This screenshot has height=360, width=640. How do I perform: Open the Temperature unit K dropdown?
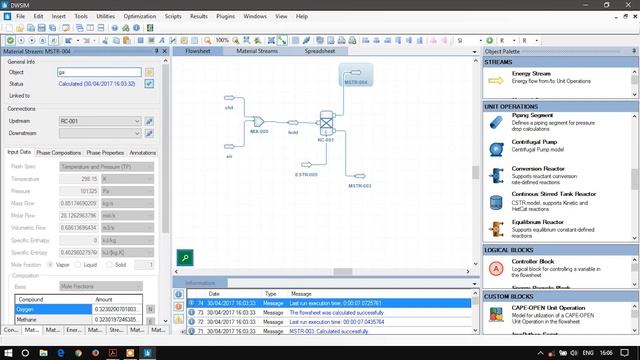tap(128, 179)
